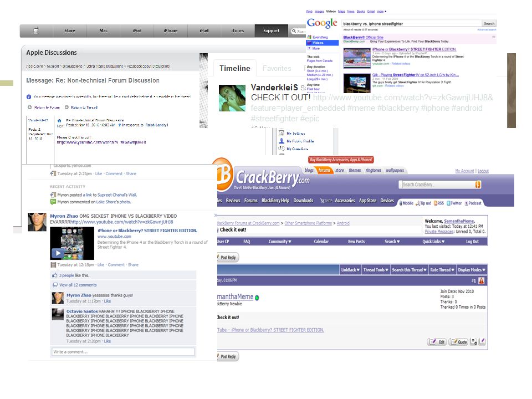The width and height of the screenshot is (532, 399).
Task: Expand the Quick Links dropdown
Action: pos(433,242)
